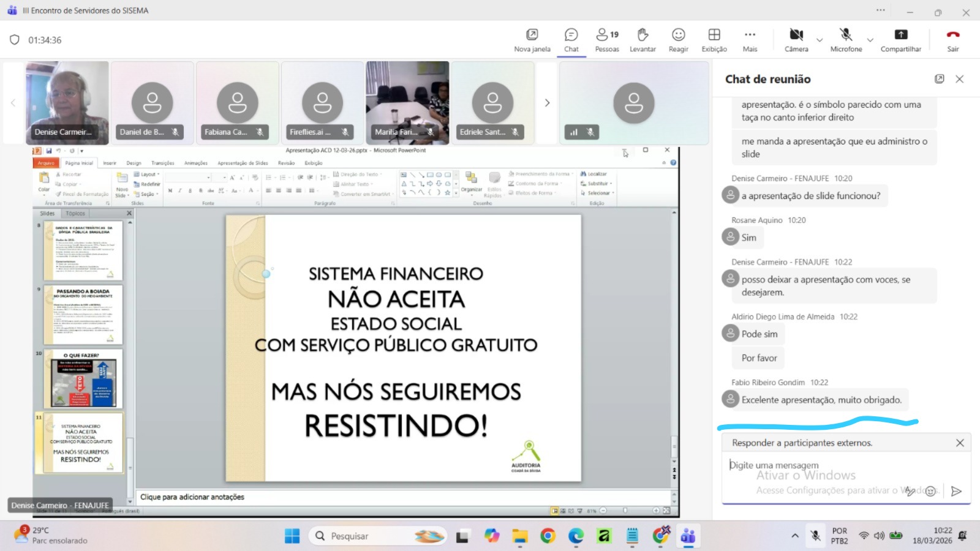This screenshot has width=980, height=551.
Task: Open the Pessoas participants list
Action: (x=607, y=36)
